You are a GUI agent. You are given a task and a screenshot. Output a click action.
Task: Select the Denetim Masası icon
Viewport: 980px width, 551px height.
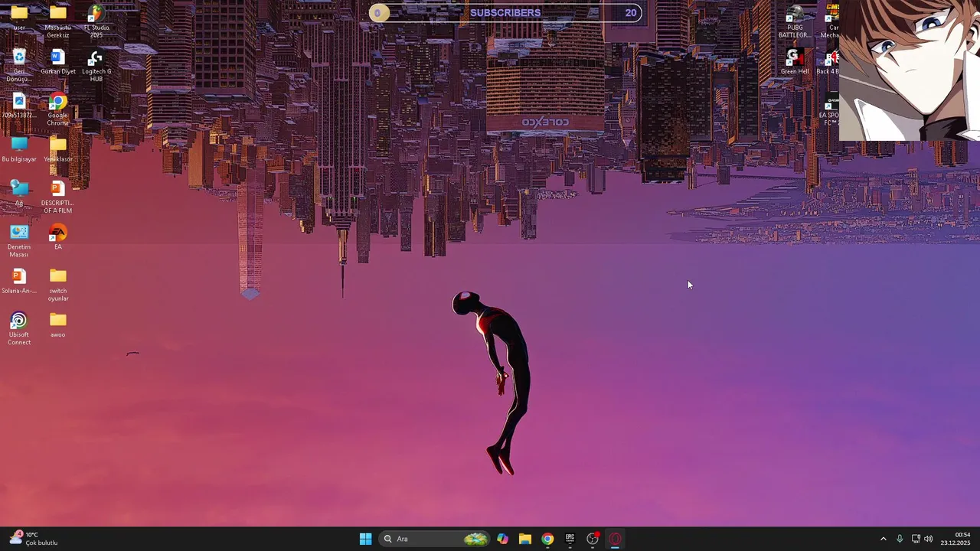tap(19, 241)
